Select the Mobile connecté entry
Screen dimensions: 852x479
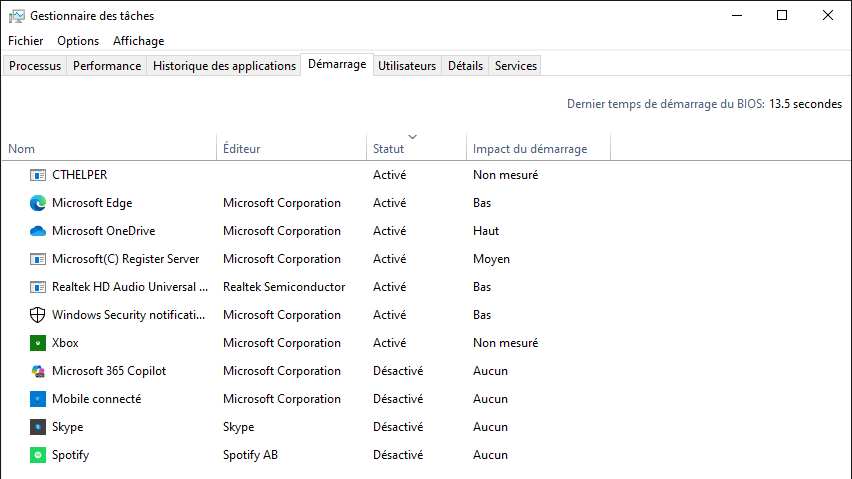point(96,399)
